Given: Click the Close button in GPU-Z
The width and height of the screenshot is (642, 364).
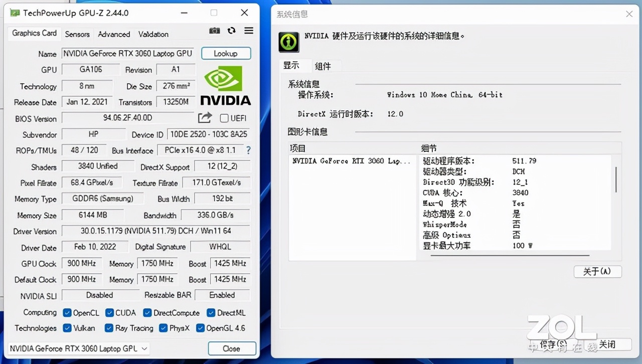Looking at the screenshot, I should (232, 348).
